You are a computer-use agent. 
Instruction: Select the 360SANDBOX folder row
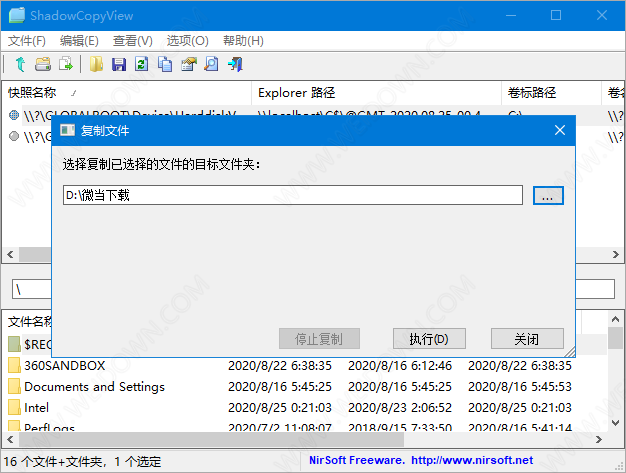[305, 365]
